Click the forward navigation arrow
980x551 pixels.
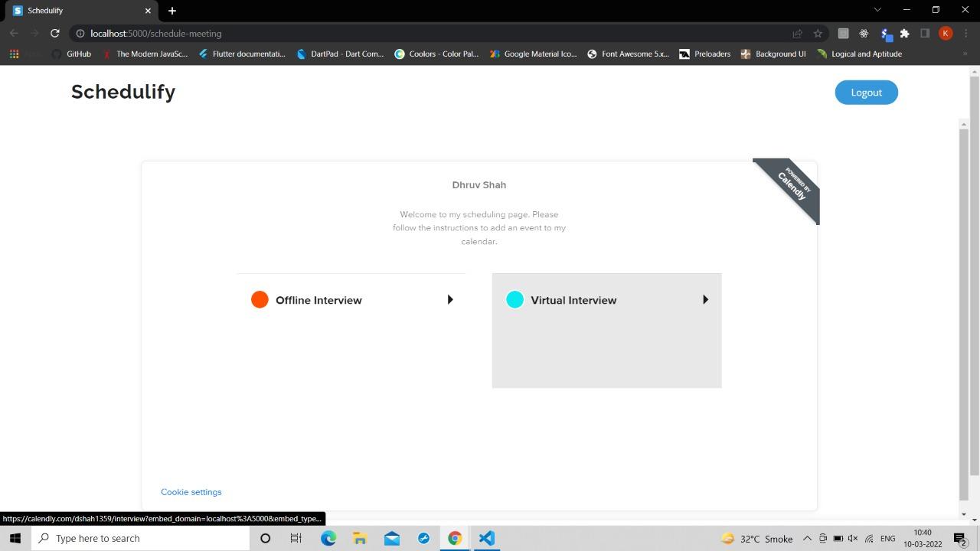point(34,33)
